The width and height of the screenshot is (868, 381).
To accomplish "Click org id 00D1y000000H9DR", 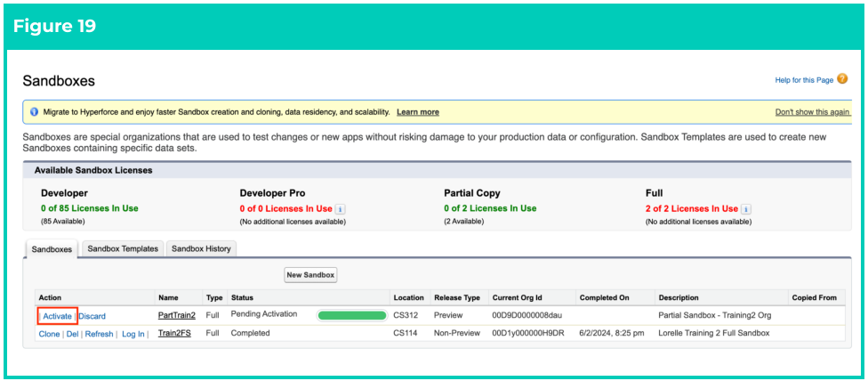I will [x=528, y=333].
